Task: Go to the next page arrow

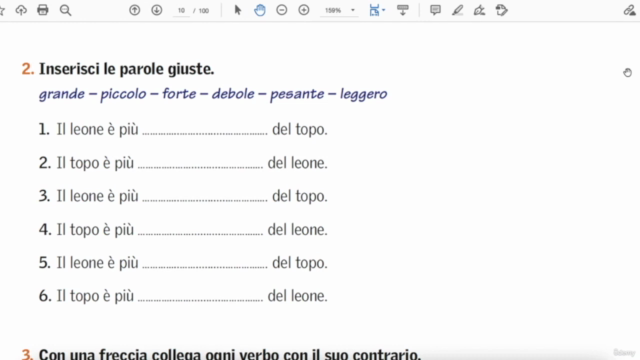Action: 157,10
